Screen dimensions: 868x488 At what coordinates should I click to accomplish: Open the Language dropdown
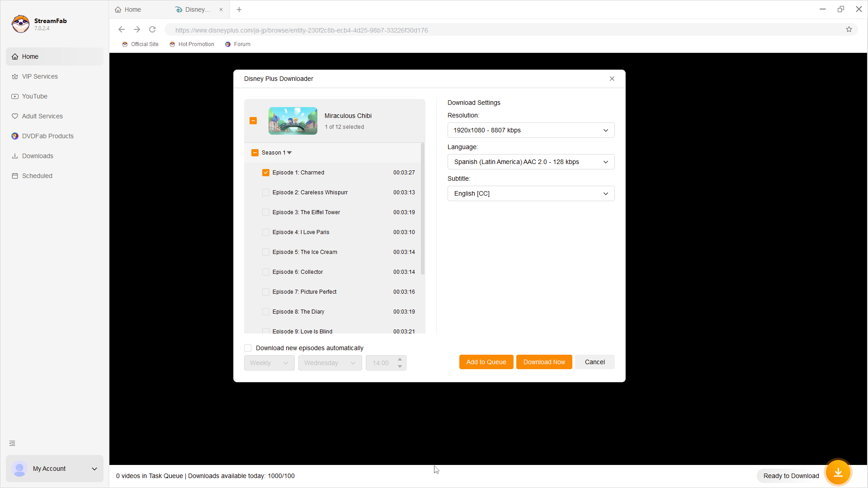pyautogui.click(x=531, y=162)
